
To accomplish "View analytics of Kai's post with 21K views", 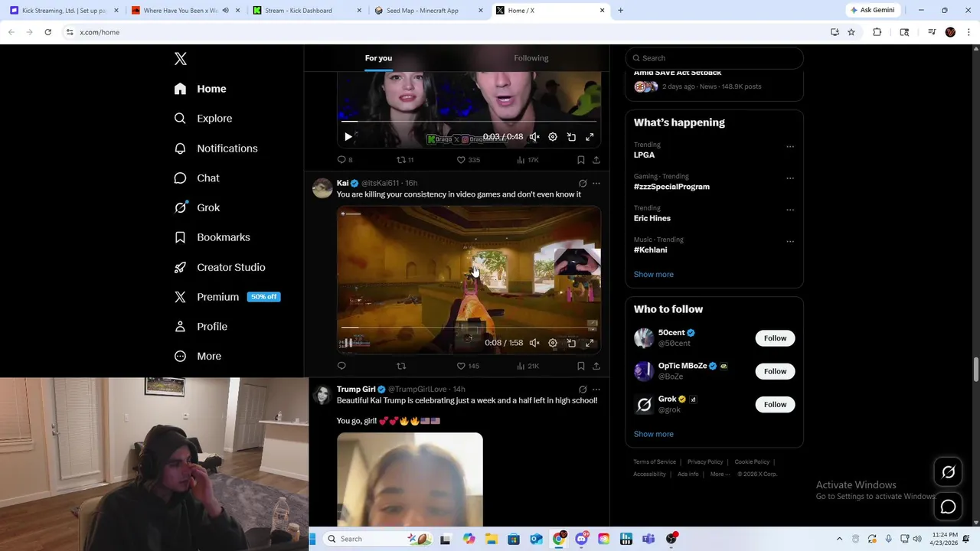I will (x=528, y=366).
